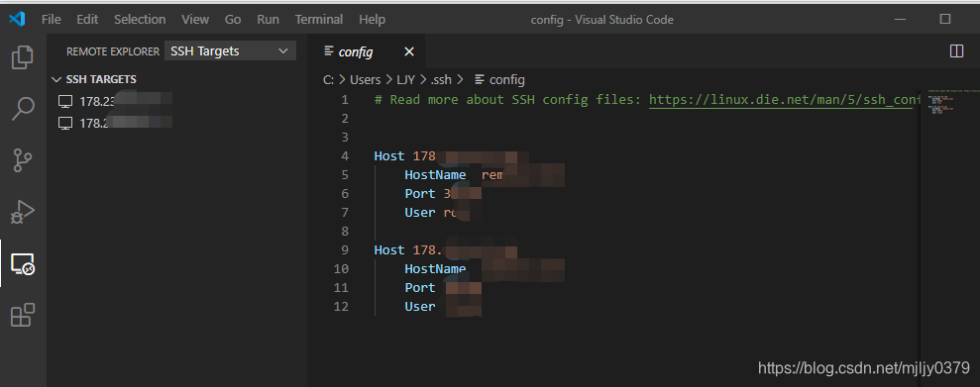Close the config editor tab
The height and width of the screenshot is (387, 980).
(x=409, y=51)
